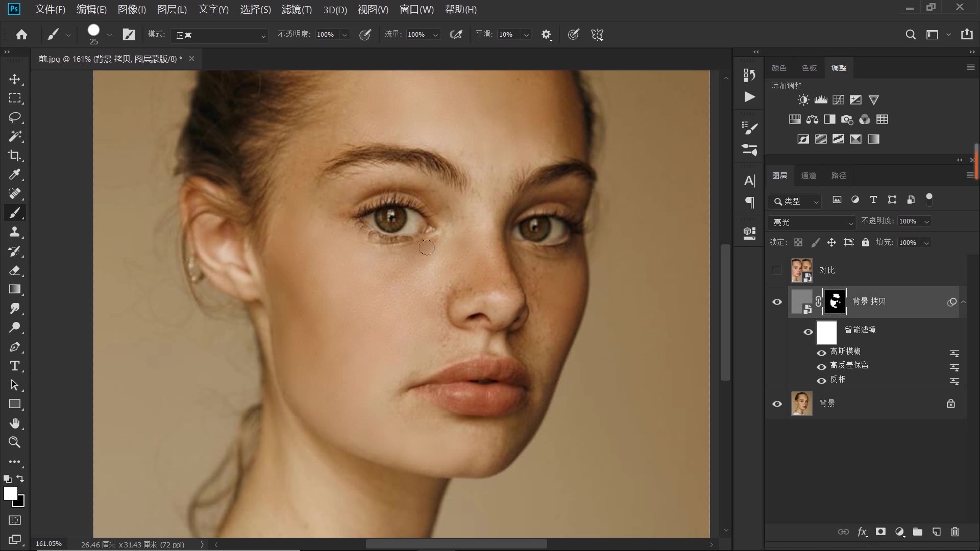Image resolution: width=980 pixels, height=551 pixels.
Task: Open the brush 模式 dropdown
Action: 219,35
